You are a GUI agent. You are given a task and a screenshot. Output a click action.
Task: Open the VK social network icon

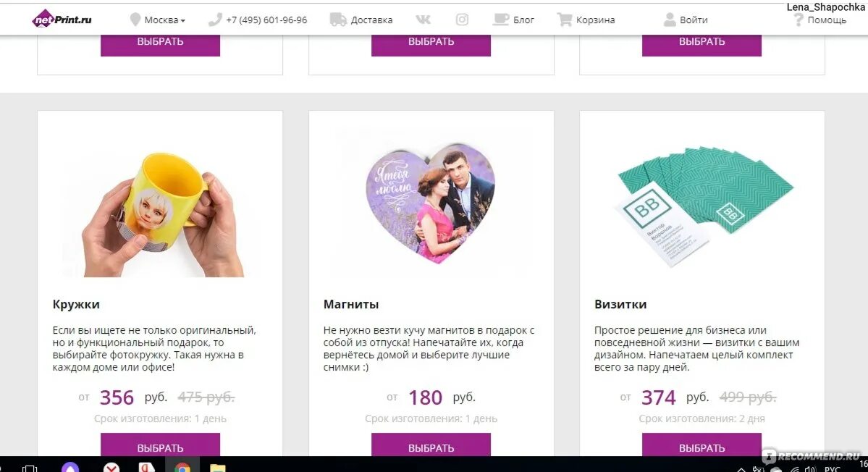click(x=423, y=20)
